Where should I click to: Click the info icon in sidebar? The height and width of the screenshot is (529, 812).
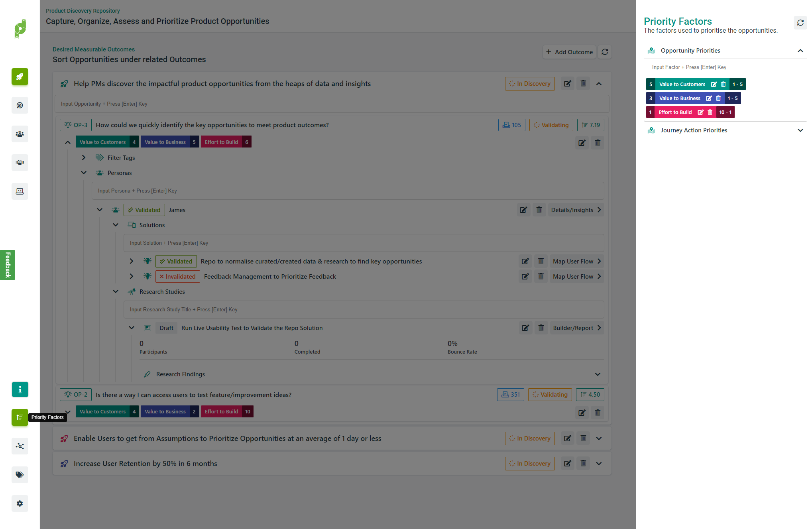point(20,389)
